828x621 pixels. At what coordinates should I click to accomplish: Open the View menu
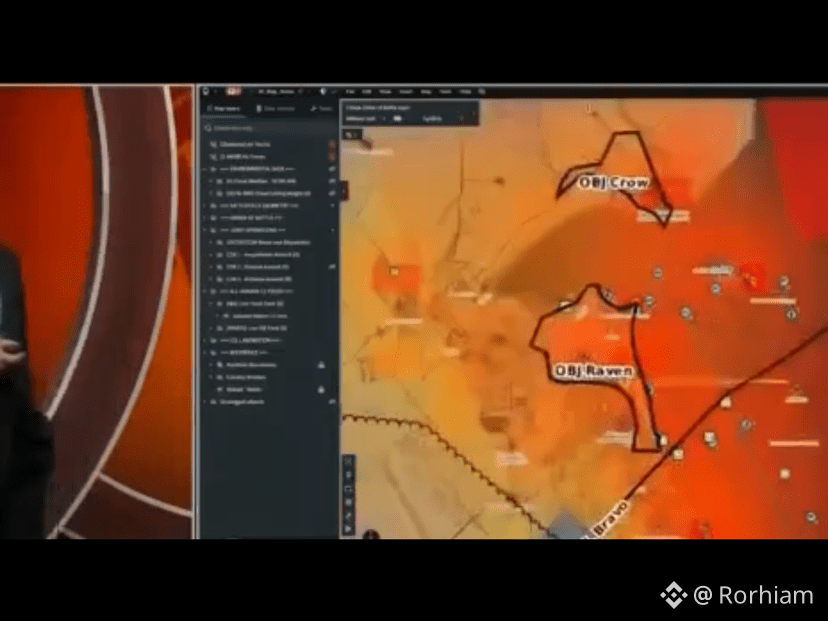385,91
